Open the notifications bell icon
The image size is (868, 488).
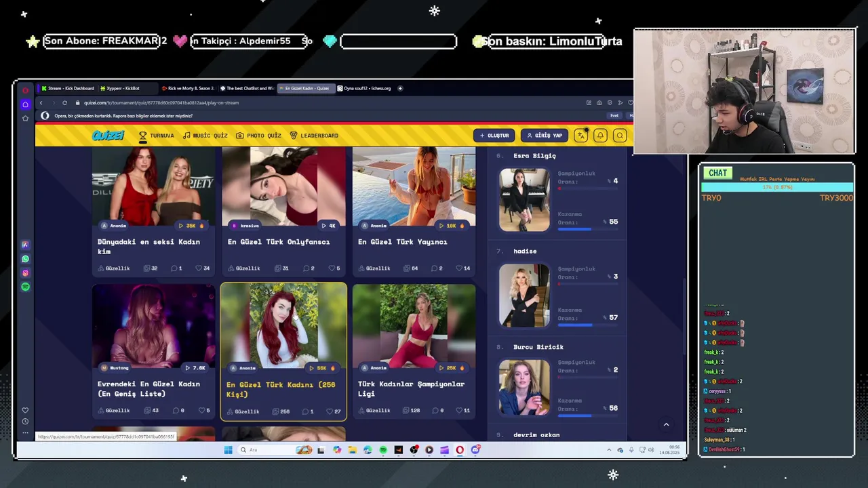coord(600,136)
